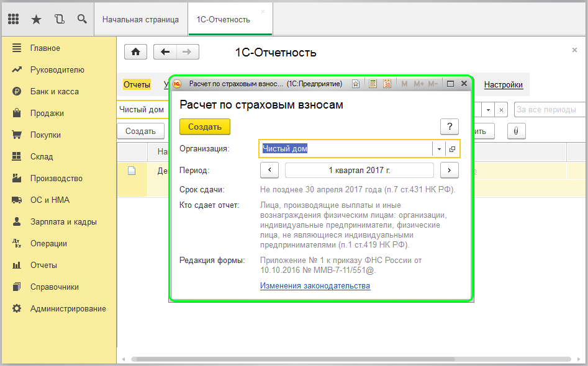This screenshot has width=588, height=366.
Task: Open Главное section
Action: click(45, 48)
